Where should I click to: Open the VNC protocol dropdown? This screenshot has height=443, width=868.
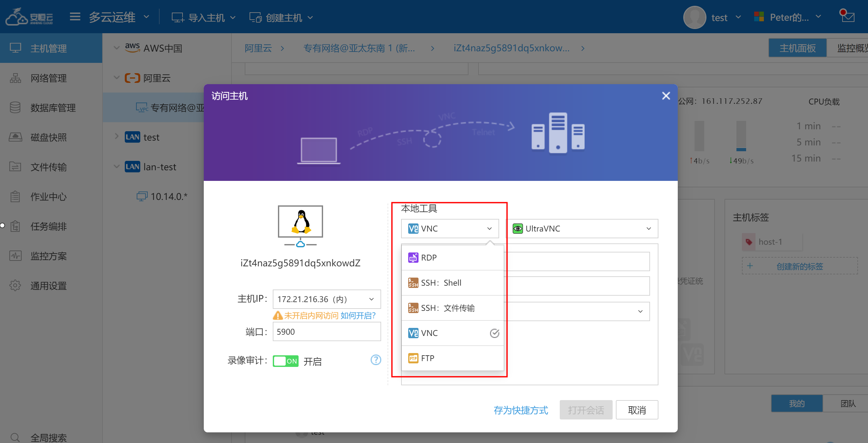(450, 229)
